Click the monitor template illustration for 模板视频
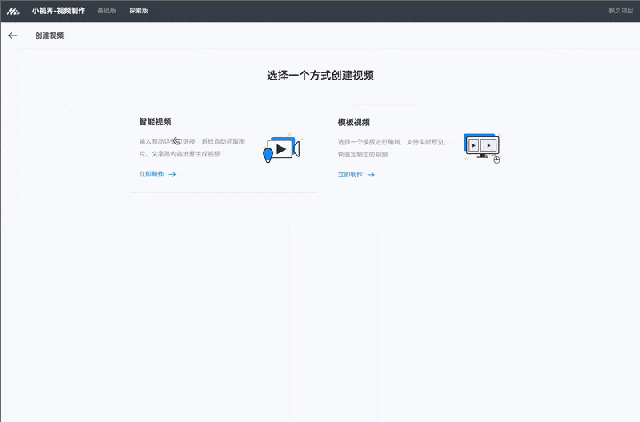The height and width of the screenshot is (422, 640). [482, 148]
